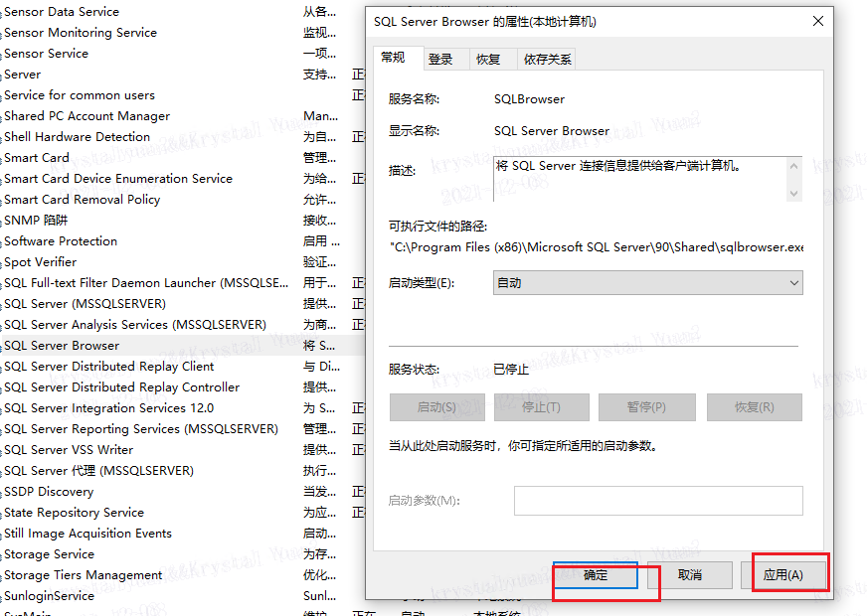Open the 依存关系 tab
867x616 pixels.
tap(547, 60)
